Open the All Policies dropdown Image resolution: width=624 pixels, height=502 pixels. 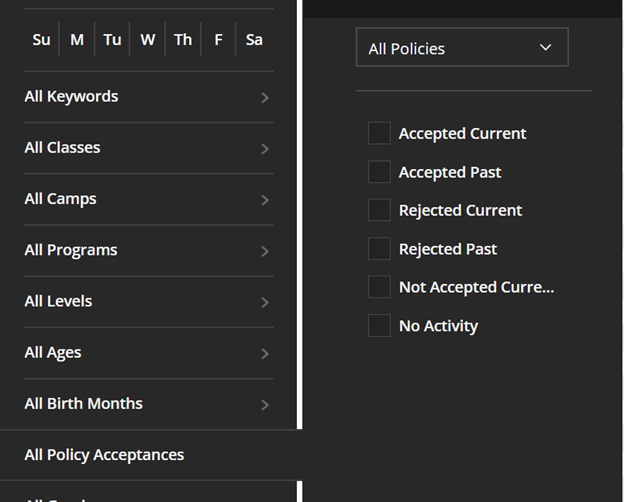tap(462, 47)
